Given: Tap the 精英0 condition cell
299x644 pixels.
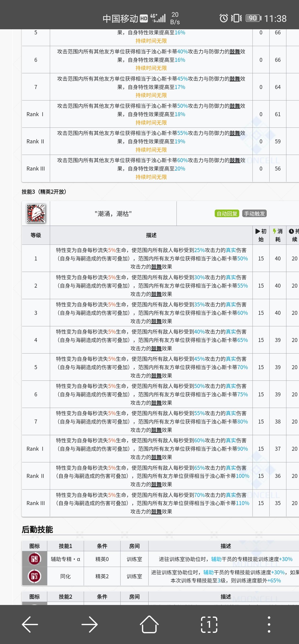Looking at the screenshot, I should click(102, 559).
